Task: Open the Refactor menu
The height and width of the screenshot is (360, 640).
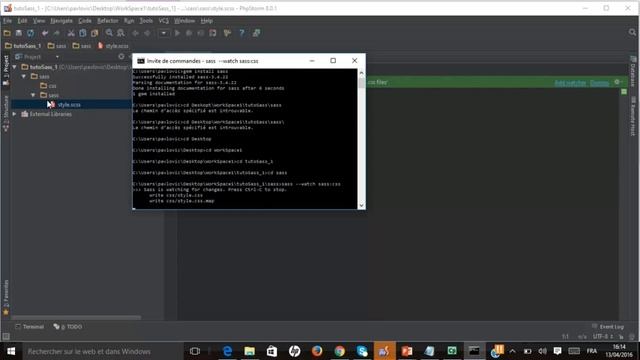Action: point(108,20)
